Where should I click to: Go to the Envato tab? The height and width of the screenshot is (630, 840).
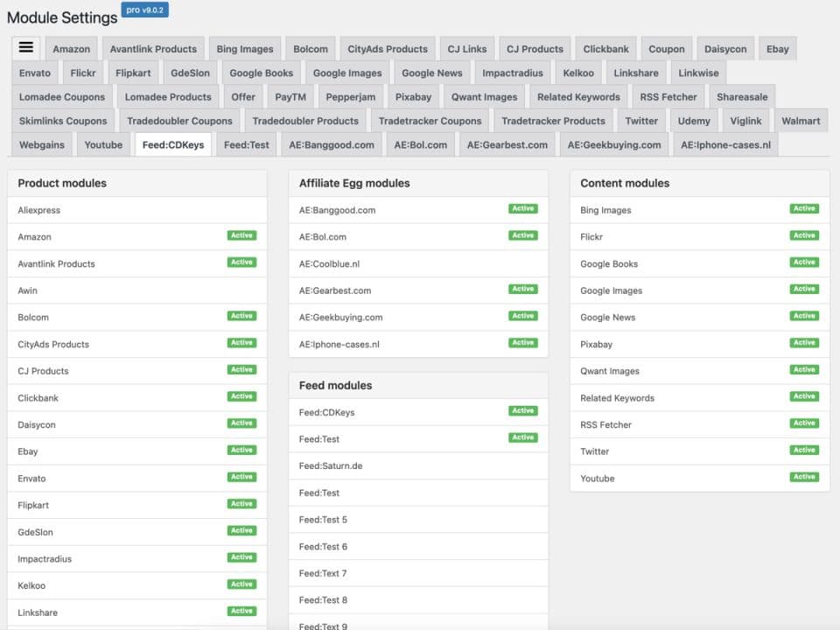35,73
